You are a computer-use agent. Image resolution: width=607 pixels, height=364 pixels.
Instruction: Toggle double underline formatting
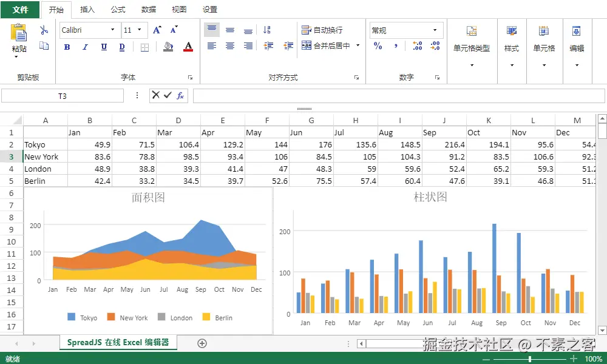pyautogui.click(x=122, y=47)
